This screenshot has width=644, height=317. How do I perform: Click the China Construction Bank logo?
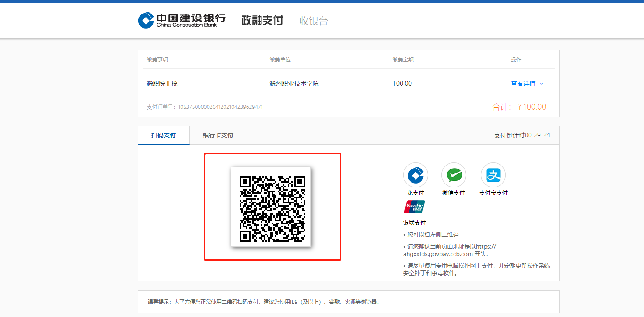[x=182, y=20]
